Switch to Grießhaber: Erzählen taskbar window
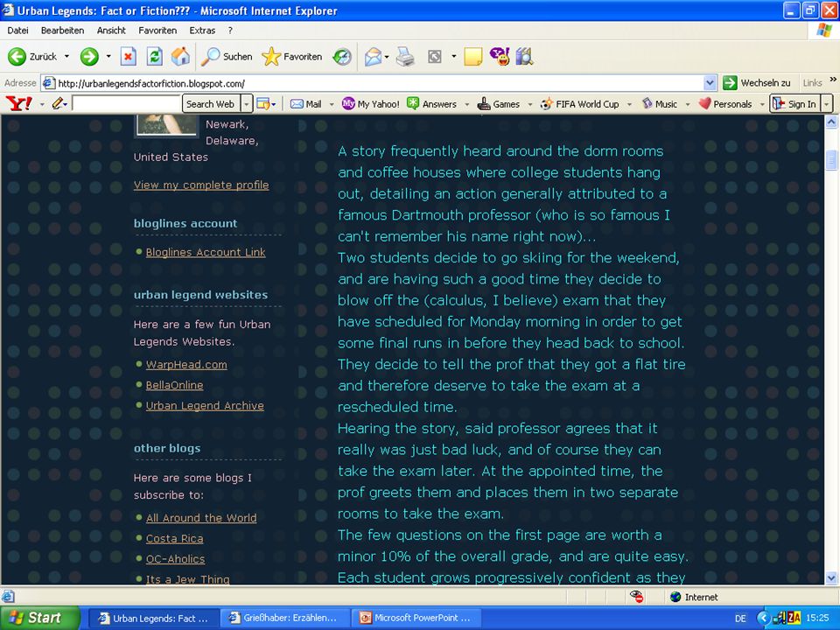This screenshot has width=840, height=630. point(283,618)
